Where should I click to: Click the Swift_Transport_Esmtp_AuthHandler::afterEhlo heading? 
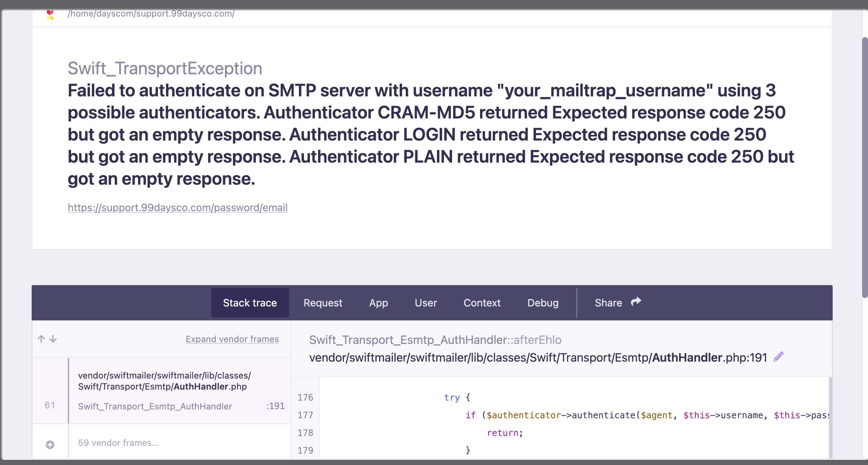tap(435, 340)
